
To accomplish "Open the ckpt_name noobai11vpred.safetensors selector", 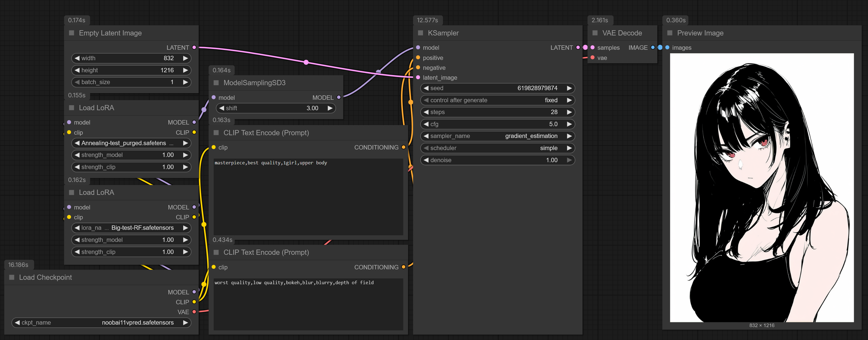I will (x=101, y=323).
